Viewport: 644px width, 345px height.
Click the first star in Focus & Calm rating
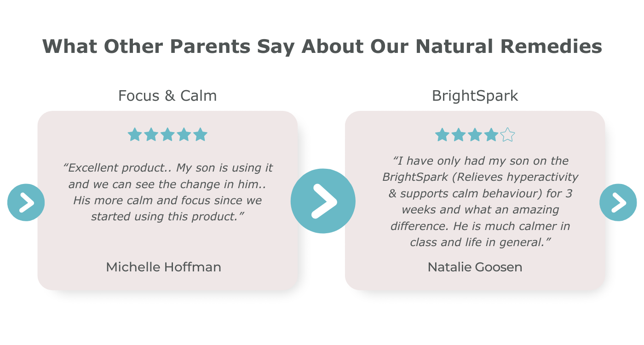pos(135,135)
